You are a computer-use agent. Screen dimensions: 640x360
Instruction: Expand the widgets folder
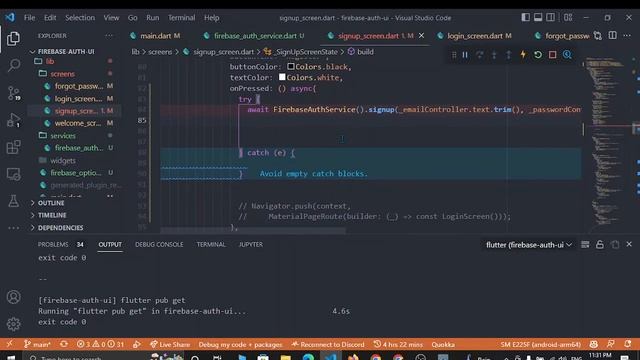click(63, 160)
